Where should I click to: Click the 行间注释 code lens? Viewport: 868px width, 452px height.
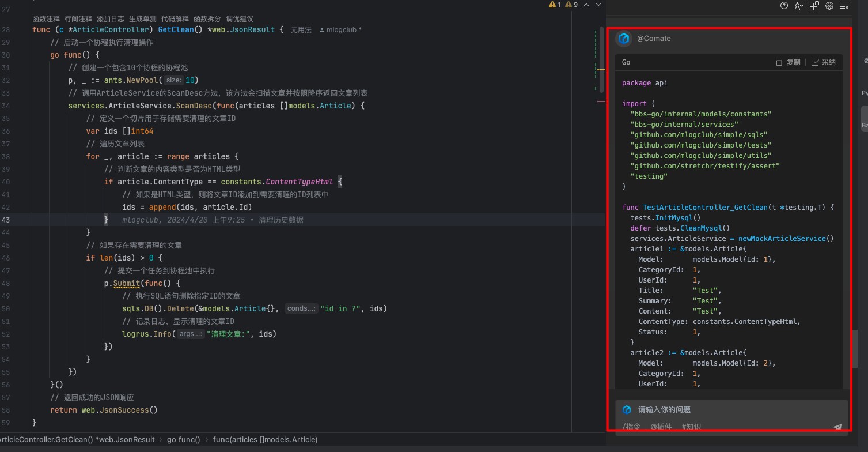coord(78,19)
